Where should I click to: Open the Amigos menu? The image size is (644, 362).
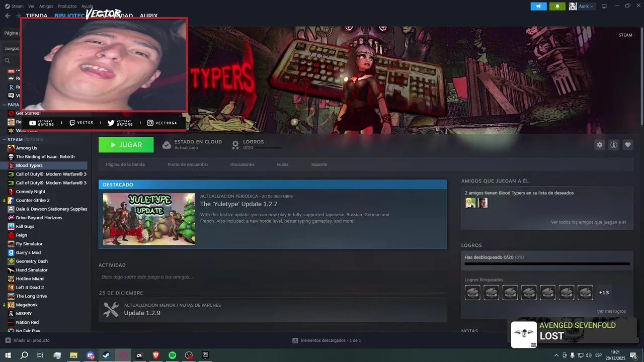[x=46, y=6]
